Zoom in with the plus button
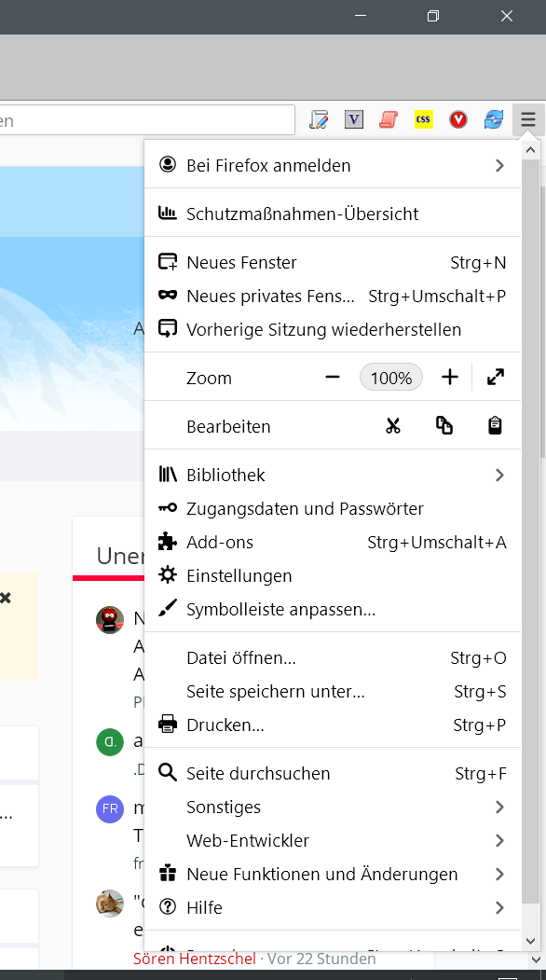The image size is (546, 980). coord(450,377)
